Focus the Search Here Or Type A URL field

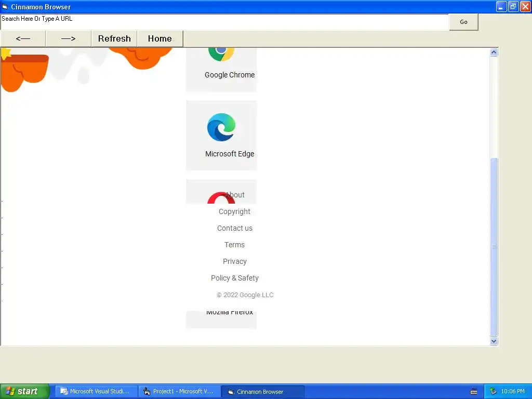[224, 22]
